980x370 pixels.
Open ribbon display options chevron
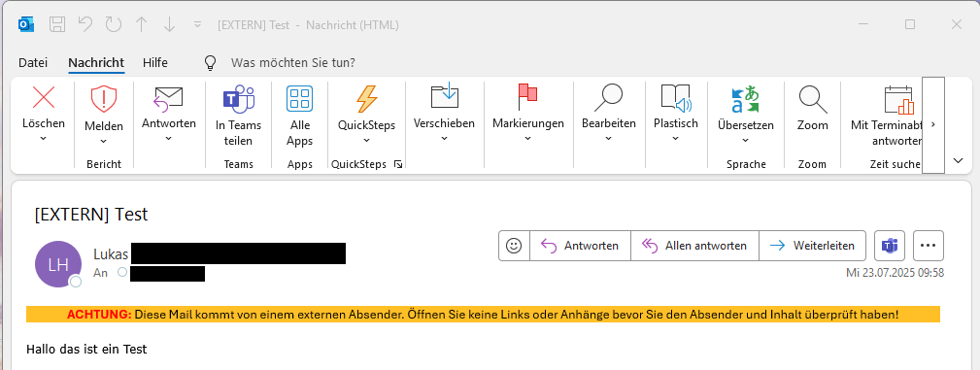pyautogui.click(x=958, y=160)
